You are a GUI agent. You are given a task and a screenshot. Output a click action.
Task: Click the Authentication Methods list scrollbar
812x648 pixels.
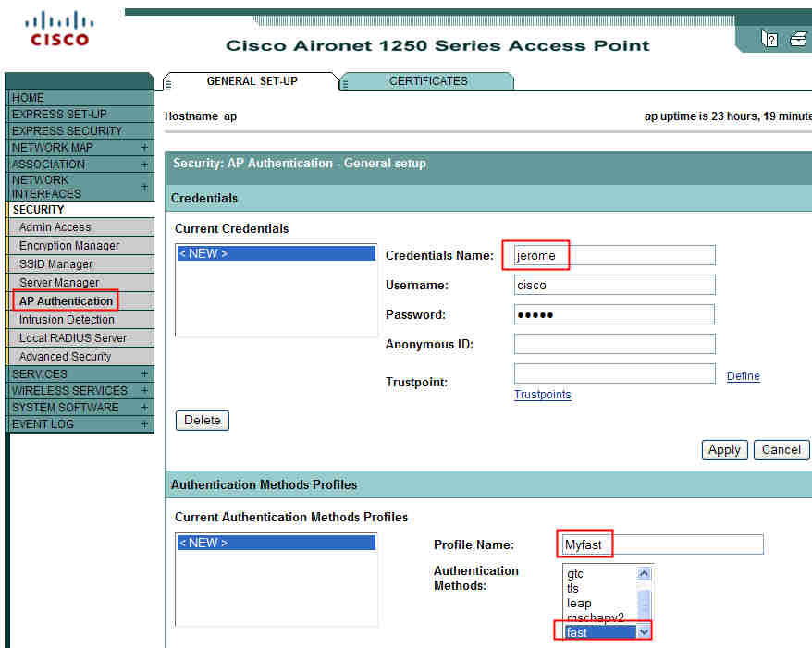(x=644, y=601)
